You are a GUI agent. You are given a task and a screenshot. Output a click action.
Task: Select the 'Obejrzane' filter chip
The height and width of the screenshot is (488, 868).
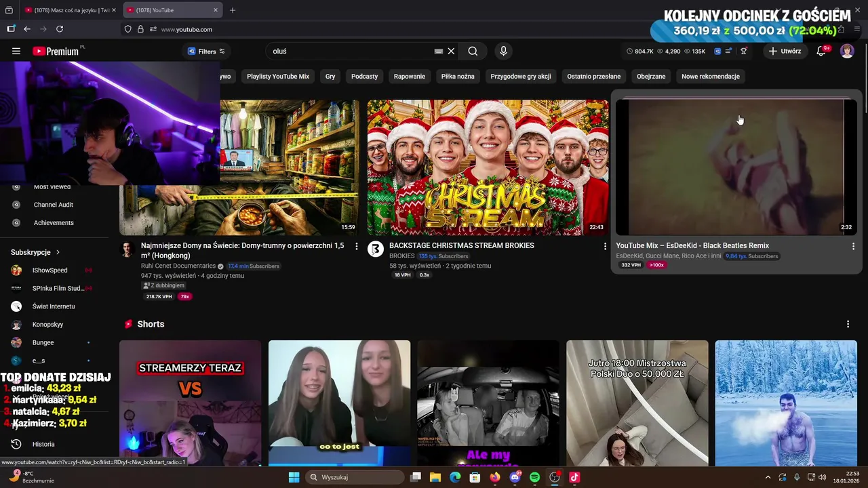(651, 77)
